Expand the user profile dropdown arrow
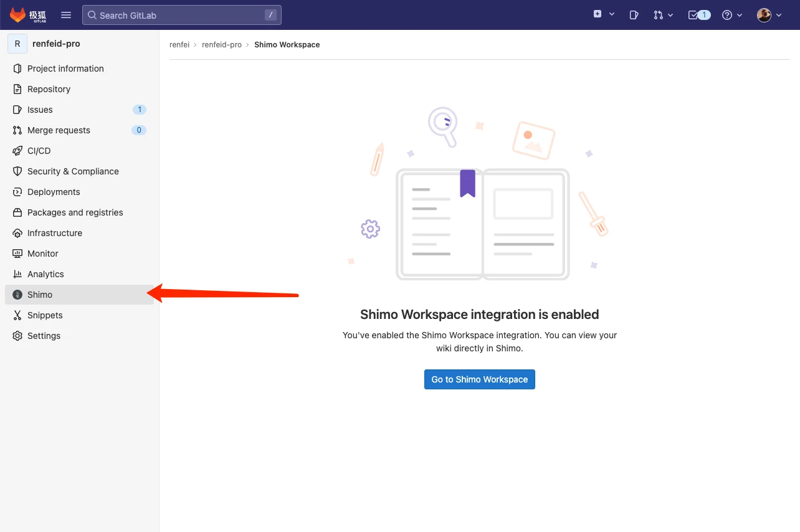The width and height of the screenshot is (800, 532). (x=779, y=15)
